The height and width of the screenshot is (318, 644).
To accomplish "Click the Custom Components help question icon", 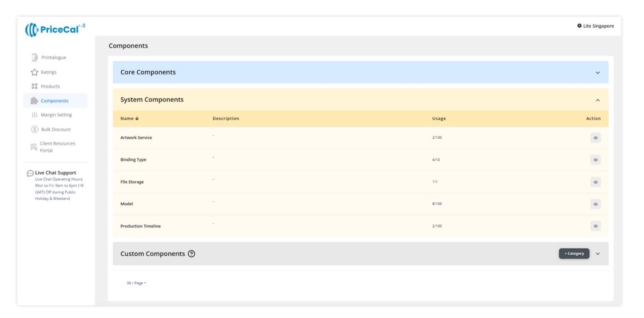I will 191,254.
